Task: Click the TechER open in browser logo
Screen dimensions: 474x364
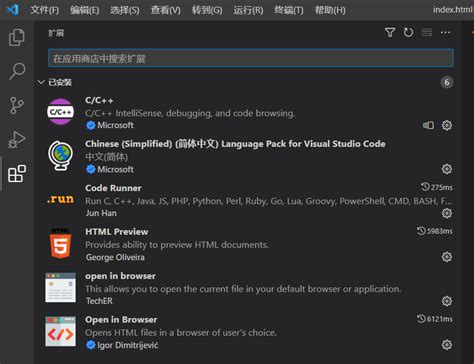Action: pyautogui.click(x=60, y=287)
